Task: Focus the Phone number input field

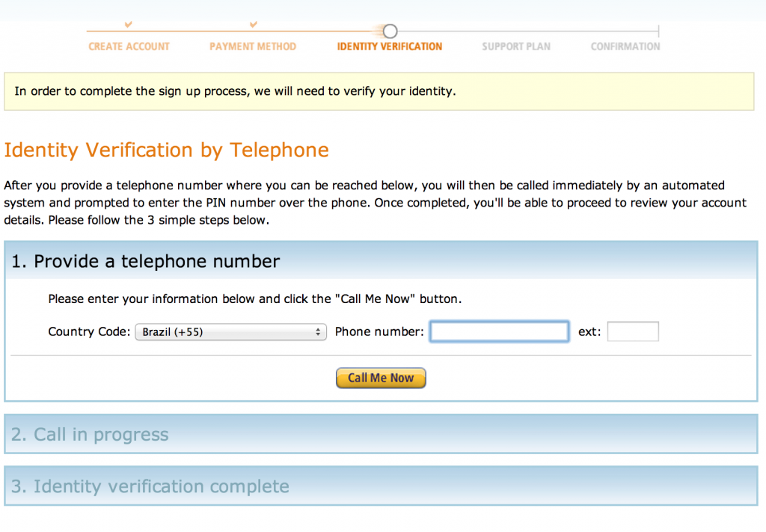Action: 499,331
